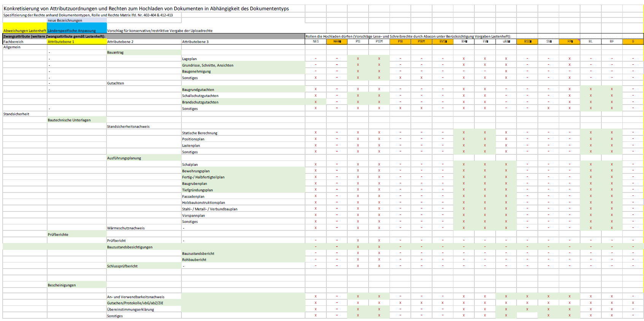Click the 'Fertig-/ Halbfertigteilplan' cell
The image size is (644, 321).
(243, 177)
